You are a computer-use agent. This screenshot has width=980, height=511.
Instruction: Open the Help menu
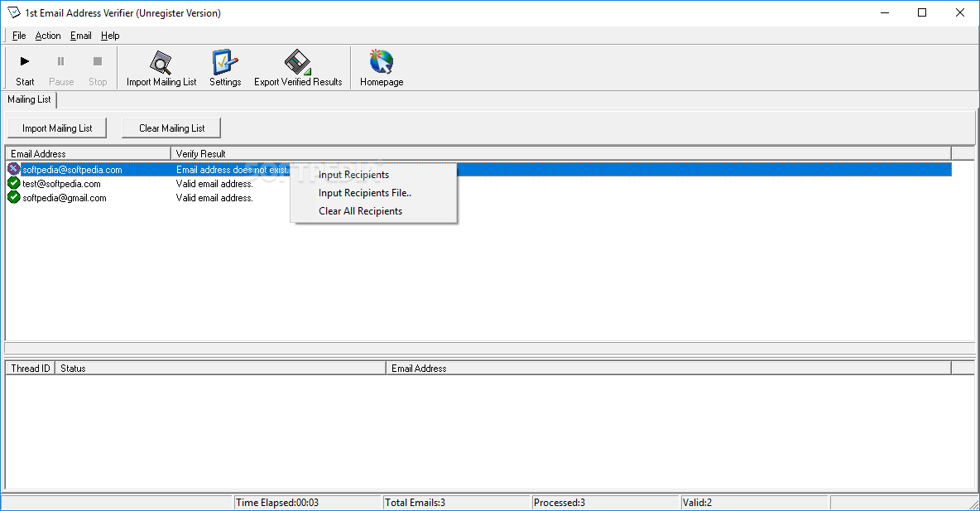(x=110, y=36)
